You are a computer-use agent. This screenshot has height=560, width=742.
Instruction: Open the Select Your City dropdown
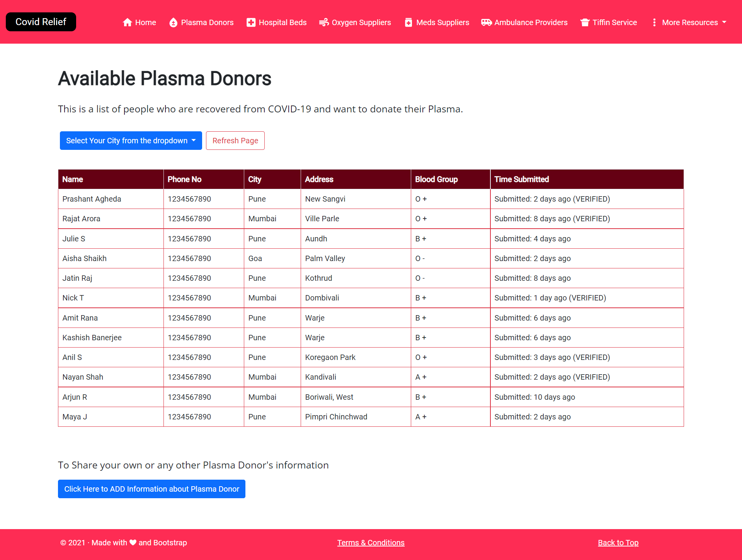[x=127, y=141]
